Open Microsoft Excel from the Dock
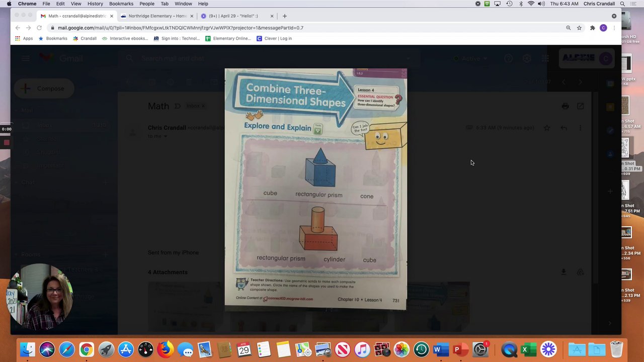 tap(528, 349)
